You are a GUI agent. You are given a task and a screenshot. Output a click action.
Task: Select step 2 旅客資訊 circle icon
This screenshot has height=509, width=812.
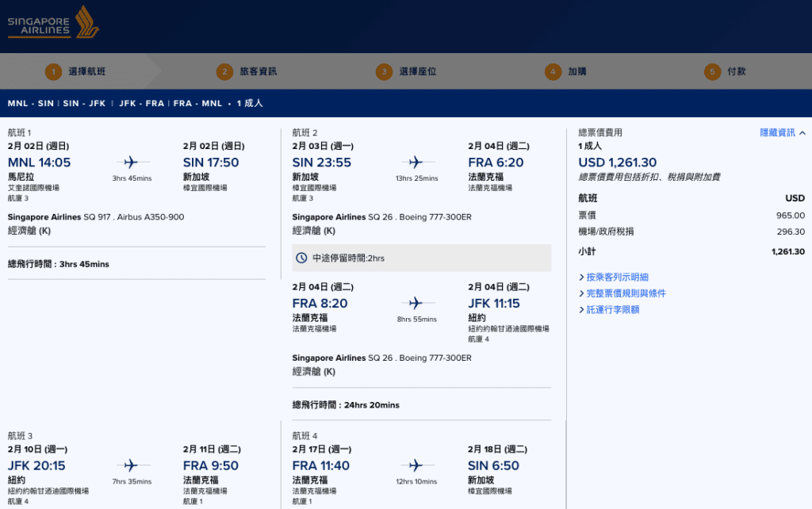tap(224, 71)
